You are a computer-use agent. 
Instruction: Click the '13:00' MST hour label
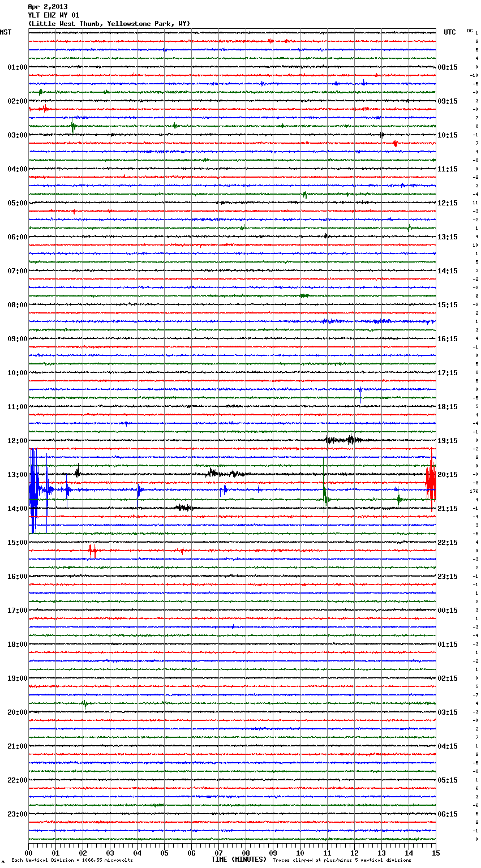coord(17,475)
